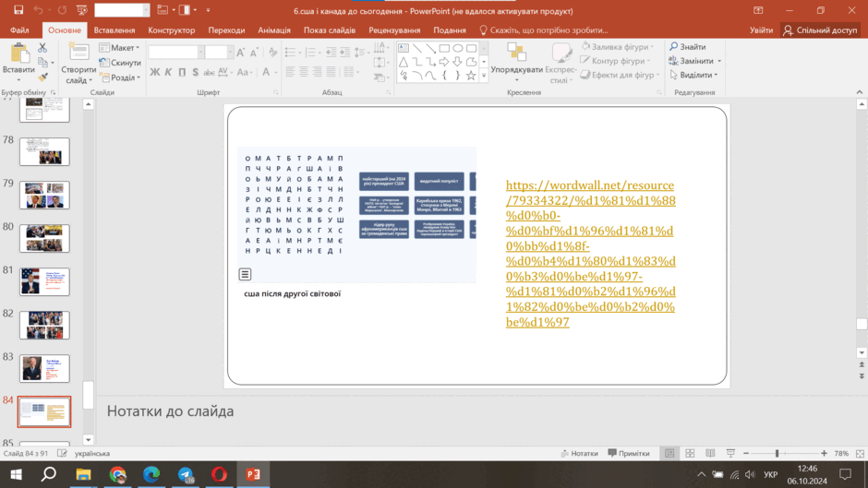Center-align the paragraph text
The width and height of the screenshot is (868, 488).
click(304, 71)
